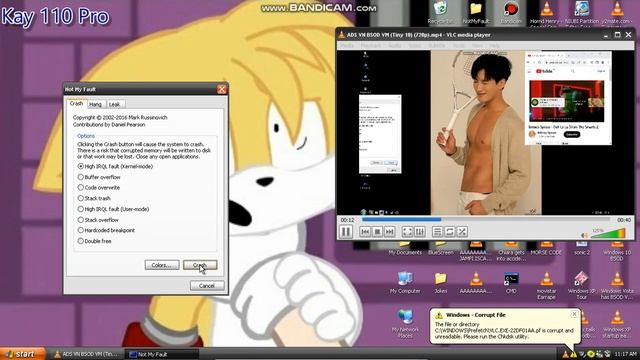The image size is (640, 360).
Task: Switch to the Leak tab
Action: coord(115,104)
